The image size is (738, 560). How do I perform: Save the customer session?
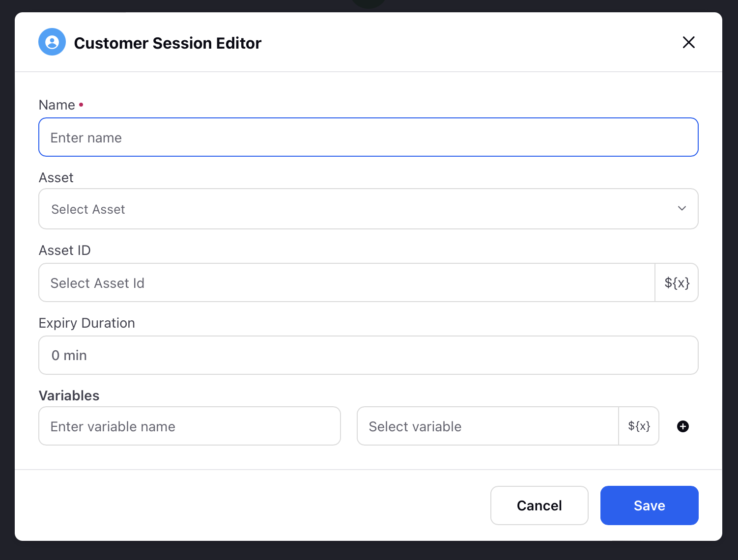point(650,505)
